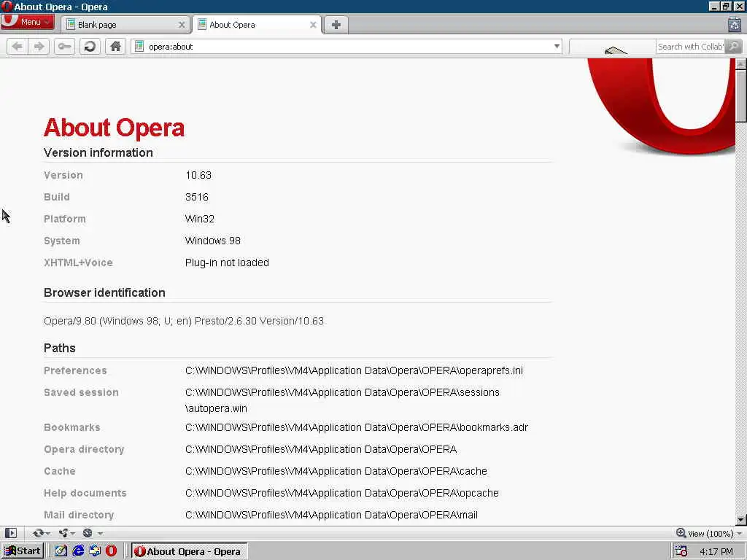747x560 pixels.
Task: Expand the View zoom dropdown arrow
Action: pos(739,534)
